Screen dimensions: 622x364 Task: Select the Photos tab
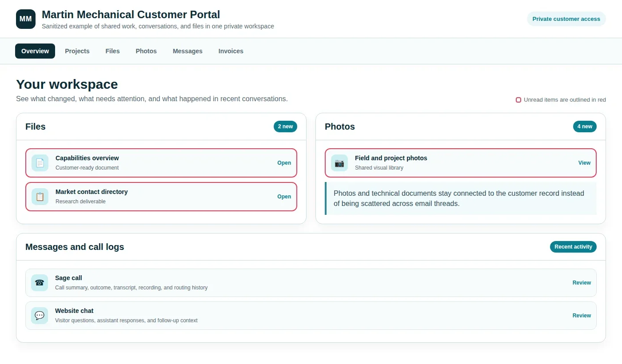pyautogui.click(x=146, y=51)
